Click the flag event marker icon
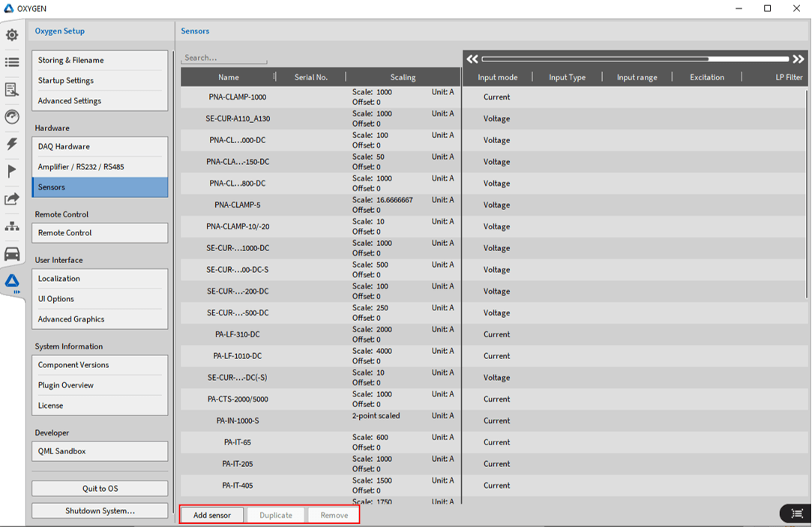 (x=12, y=172)
